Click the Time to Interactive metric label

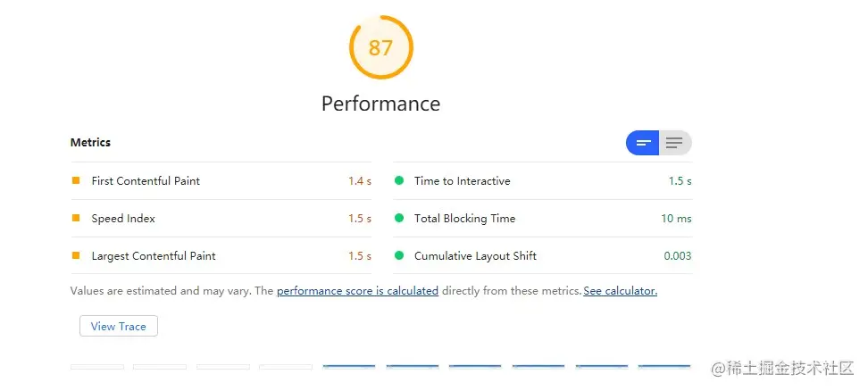462,181
